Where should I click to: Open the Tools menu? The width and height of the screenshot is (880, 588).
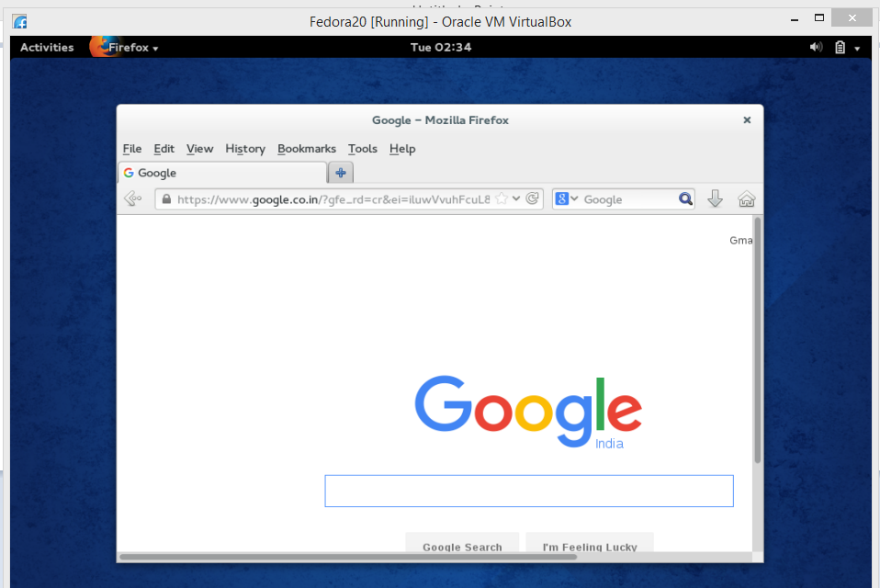pos(363,149)
